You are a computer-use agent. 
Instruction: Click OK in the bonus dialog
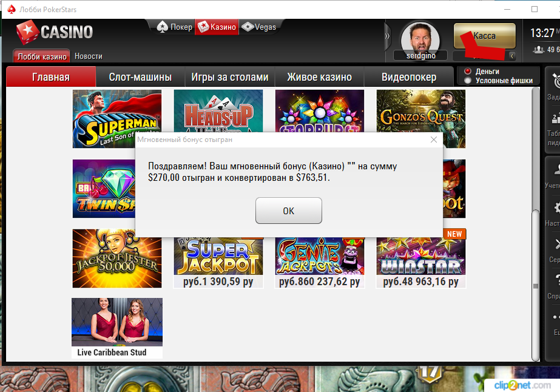pyautogui.click(x=289, y=211)
